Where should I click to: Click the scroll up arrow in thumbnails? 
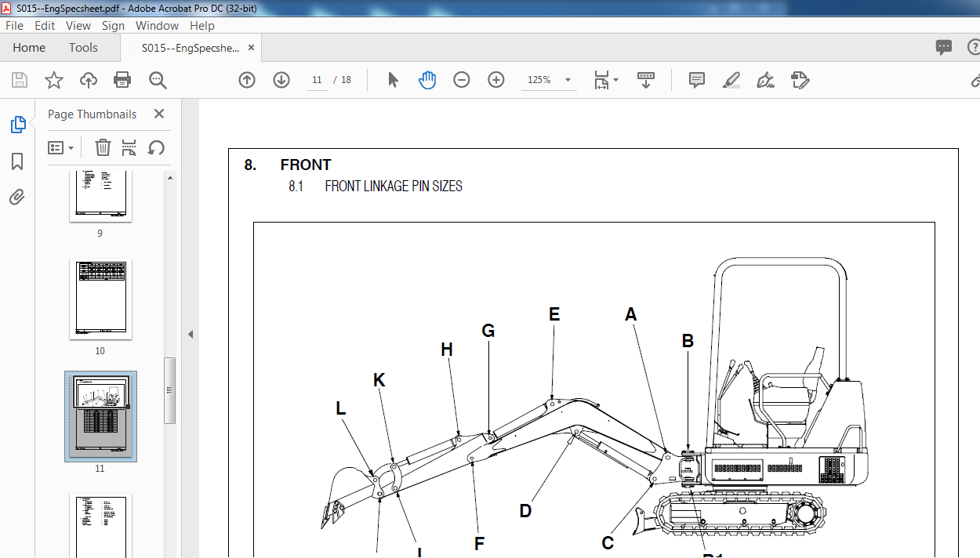coord(169,178)
